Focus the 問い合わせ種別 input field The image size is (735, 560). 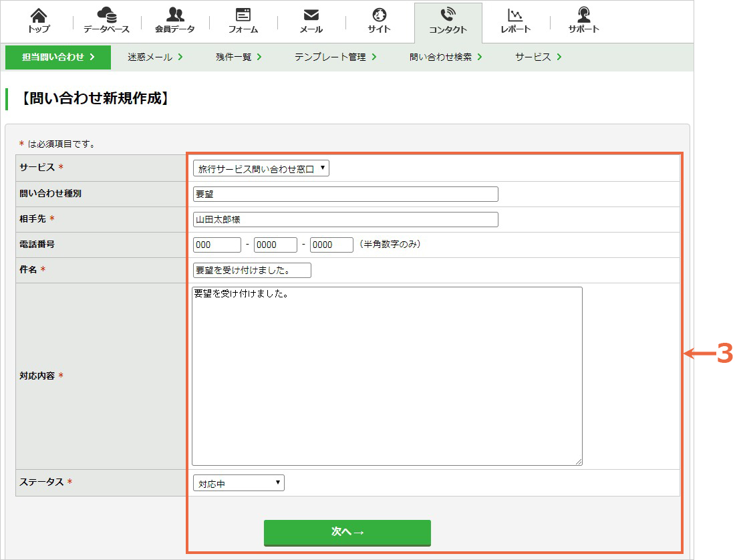[345, 194]
